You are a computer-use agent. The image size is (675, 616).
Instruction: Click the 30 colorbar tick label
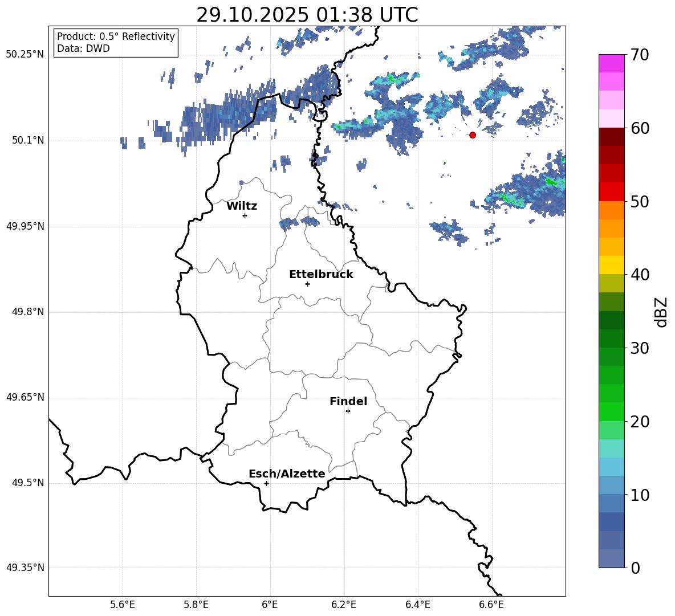pos(640,348)
